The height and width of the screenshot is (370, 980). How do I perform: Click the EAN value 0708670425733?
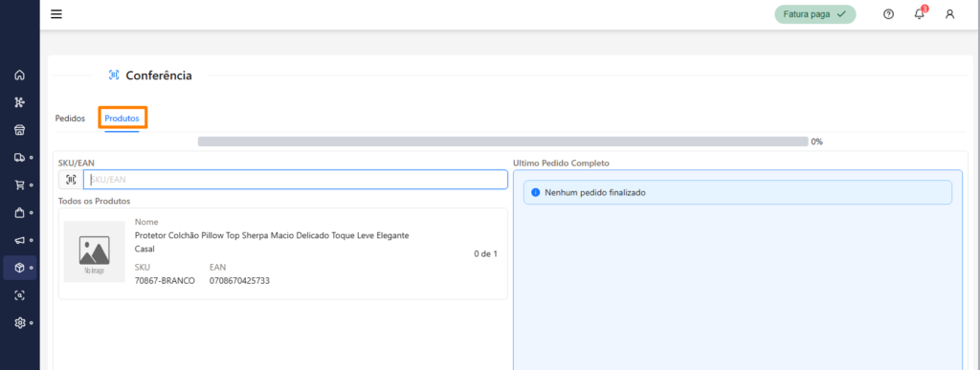click(x=240, y=281)
